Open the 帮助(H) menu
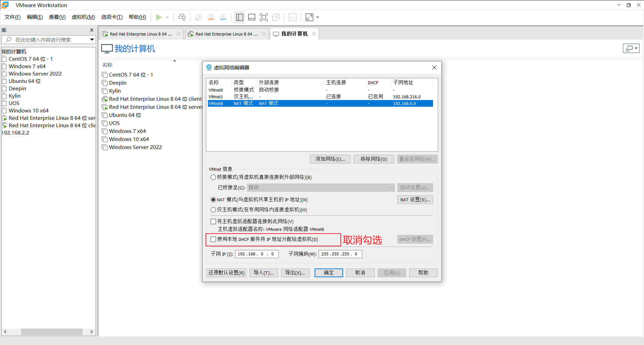This screenshot has height=345, width=644. pos(138,17)
